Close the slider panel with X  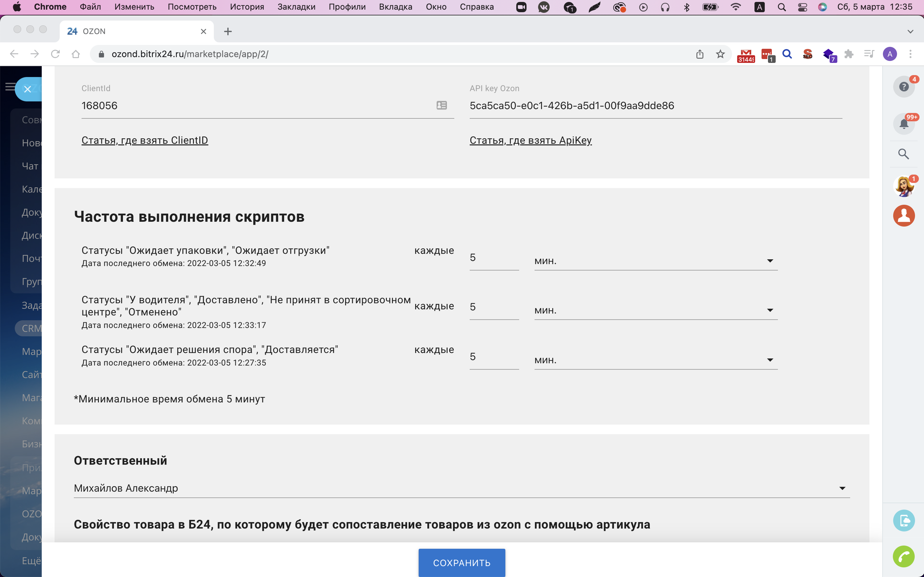tap(28, 89)
